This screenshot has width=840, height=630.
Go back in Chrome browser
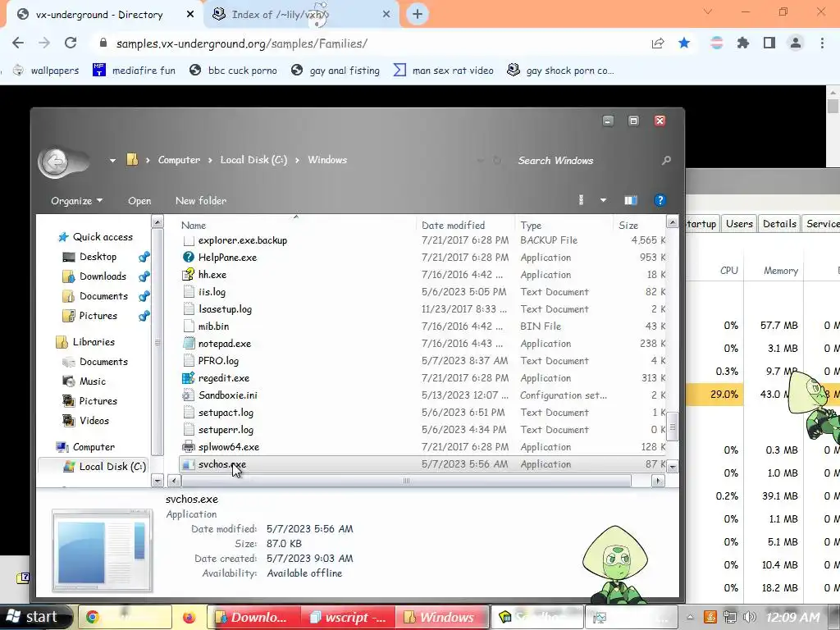pyautogui.click(x=18, y=43)
